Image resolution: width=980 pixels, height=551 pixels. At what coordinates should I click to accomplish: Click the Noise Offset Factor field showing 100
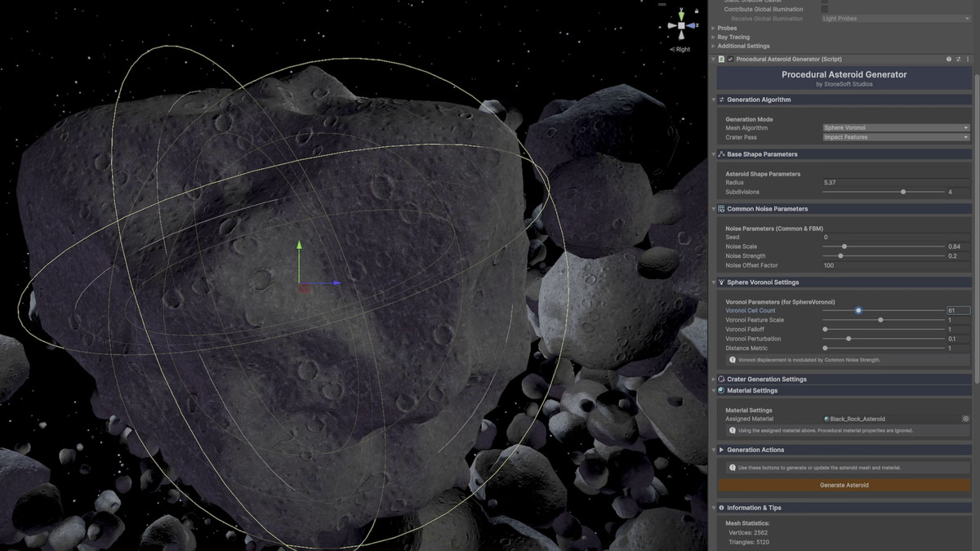(x=896, y=265)
